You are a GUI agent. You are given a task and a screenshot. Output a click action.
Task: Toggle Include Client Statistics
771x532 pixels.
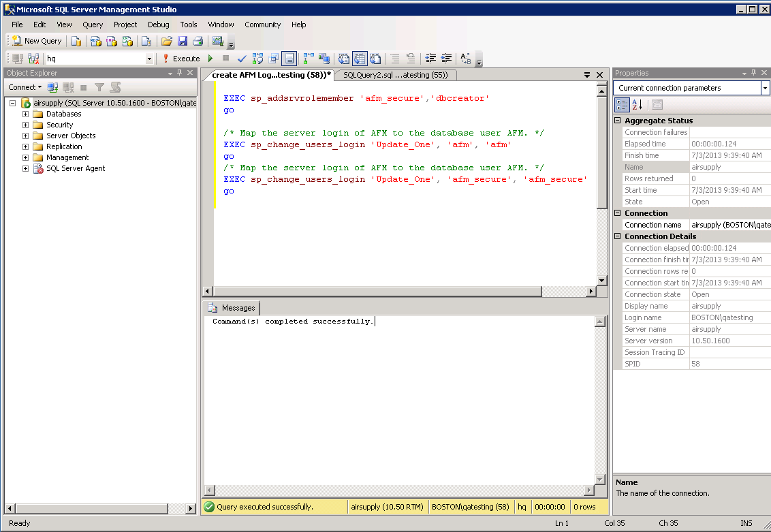[x=324, y=59]
